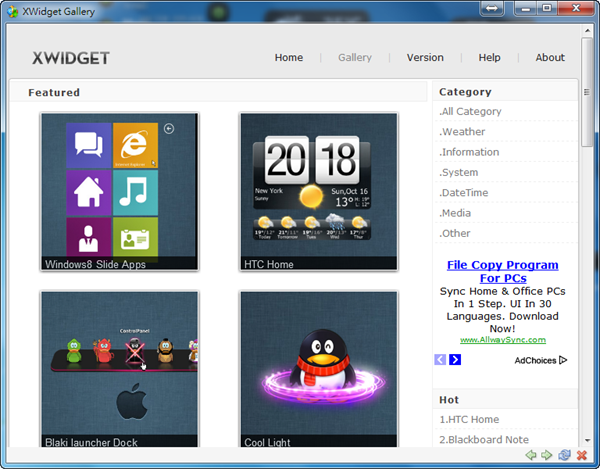Click the AdChoices text label
The image size is (600, 469).
tap(535, 360)
